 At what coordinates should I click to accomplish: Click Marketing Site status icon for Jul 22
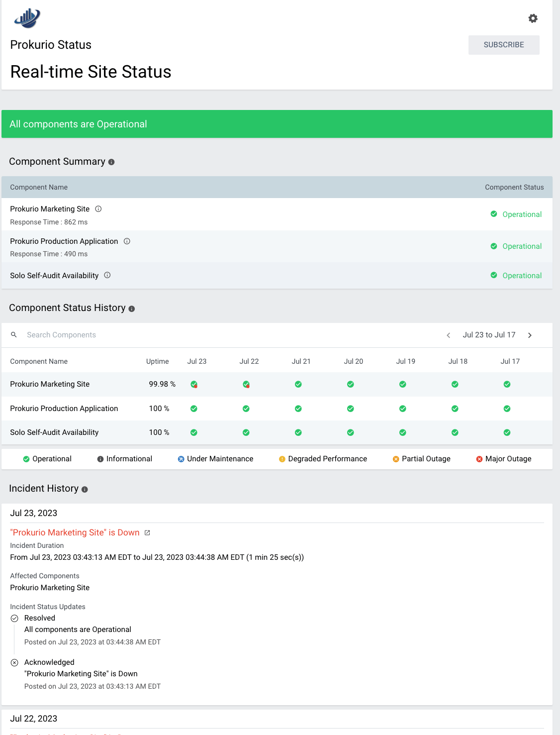[x=246, y=384]
